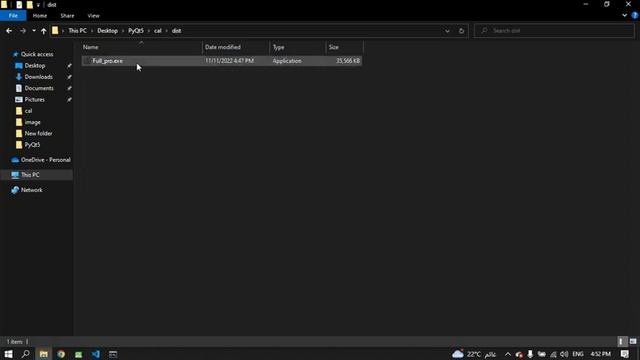640x360 pixels.
Task: Switch to large icons view layout
Action: tap(633, 341)
